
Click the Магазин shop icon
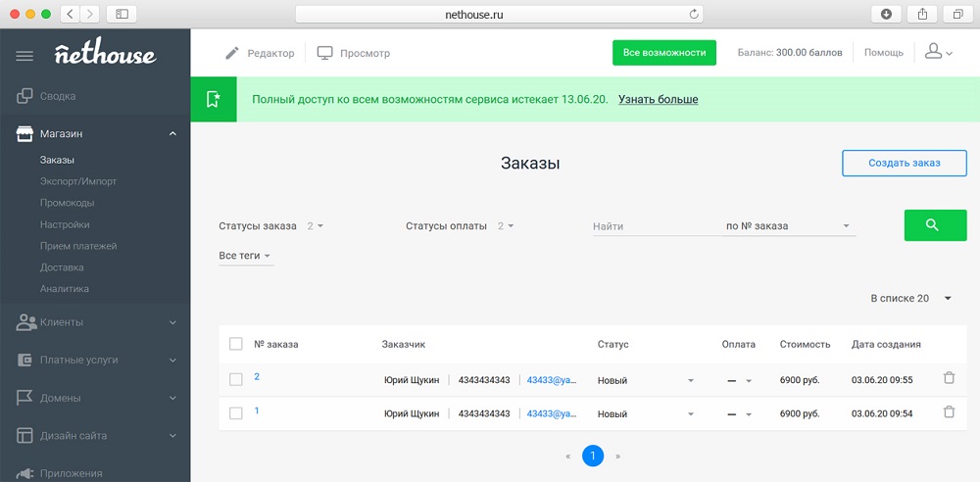tap(24, 134)
